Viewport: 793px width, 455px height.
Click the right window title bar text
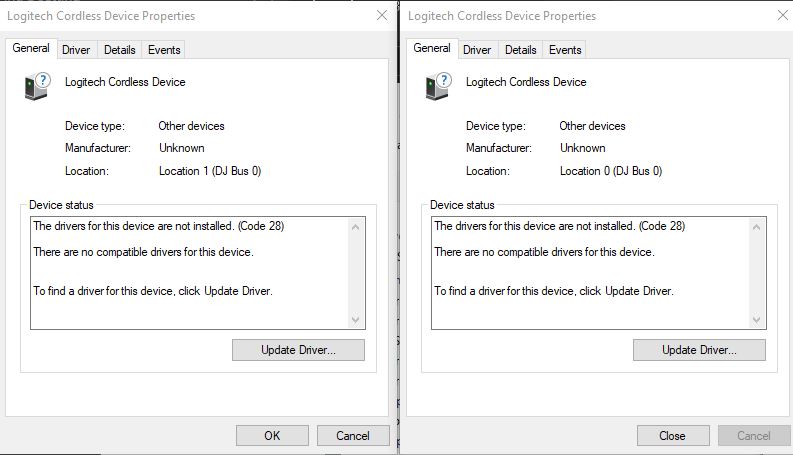click(502, 16)
